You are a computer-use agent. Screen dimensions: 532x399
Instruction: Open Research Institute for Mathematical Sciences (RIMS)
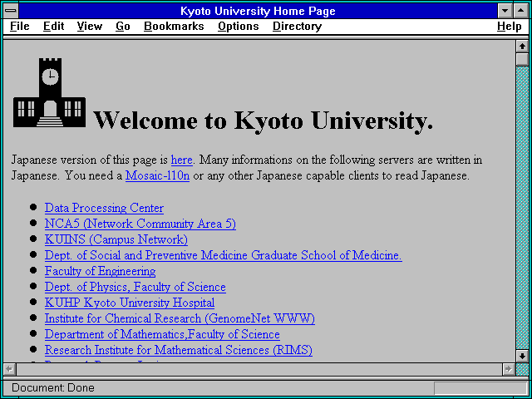click(x=179, y=350)
